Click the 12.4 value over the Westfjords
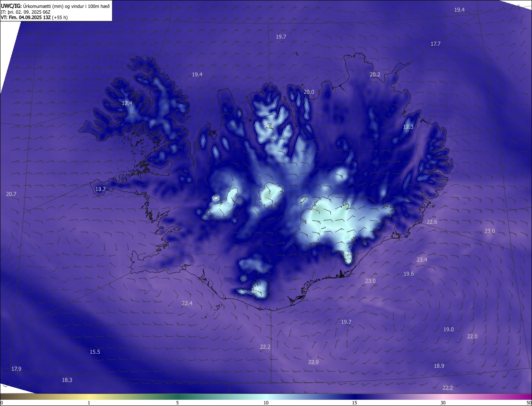This screenshot has width=532, height=406. (x=127, y=103)
